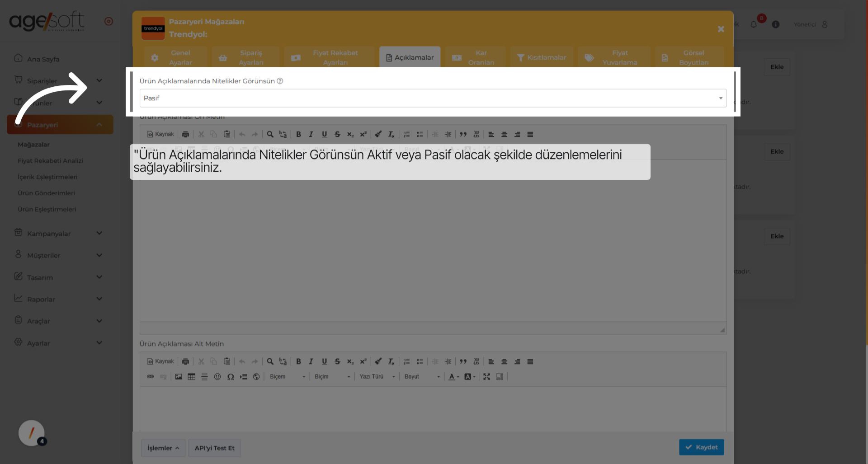This screenshot has width=868, height=464.
Task: Click Kaynak source button in Alt Metin editor
Action: 160,361
